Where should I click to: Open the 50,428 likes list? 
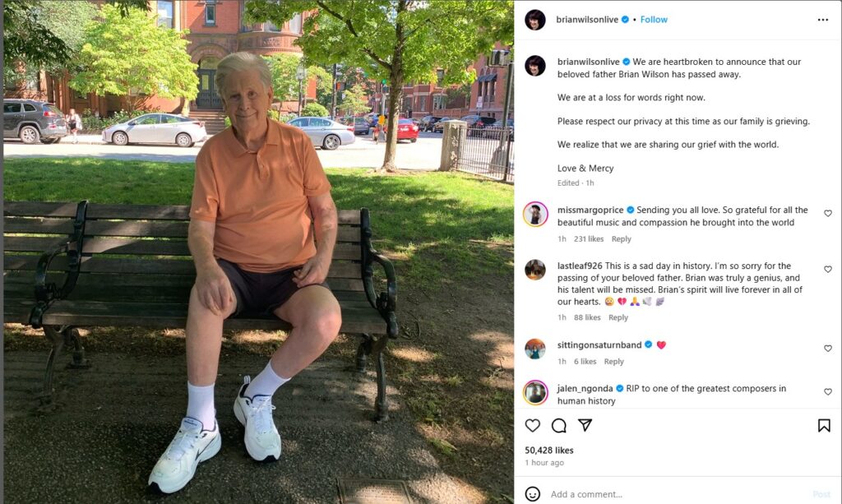[548, 451]
